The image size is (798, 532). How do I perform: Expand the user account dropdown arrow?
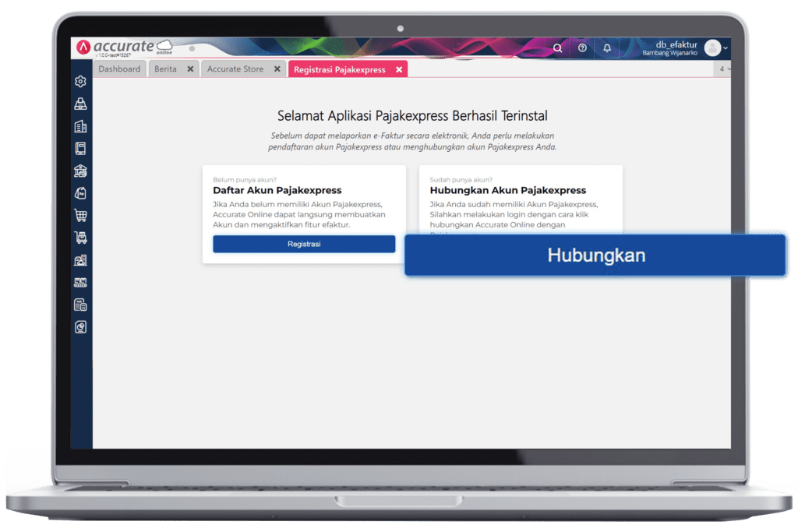tap(726, 48)
